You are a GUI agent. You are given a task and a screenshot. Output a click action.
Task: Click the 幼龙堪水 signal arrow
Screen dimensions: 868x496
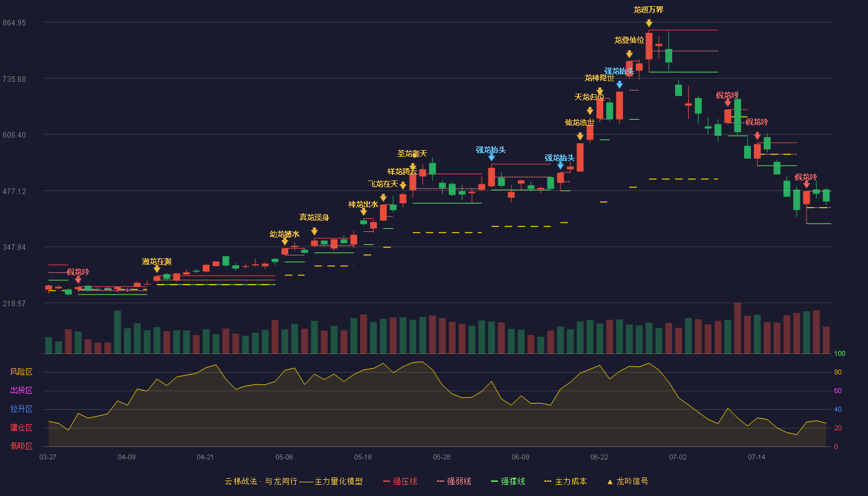click(x=285, y=241)
